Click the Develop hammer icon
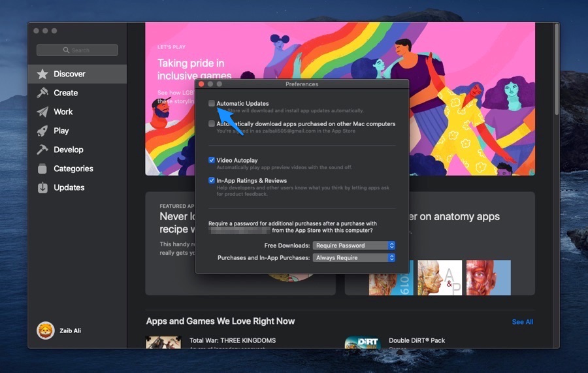The width and height of the screenshot is (588, 373). coord(42,150)
